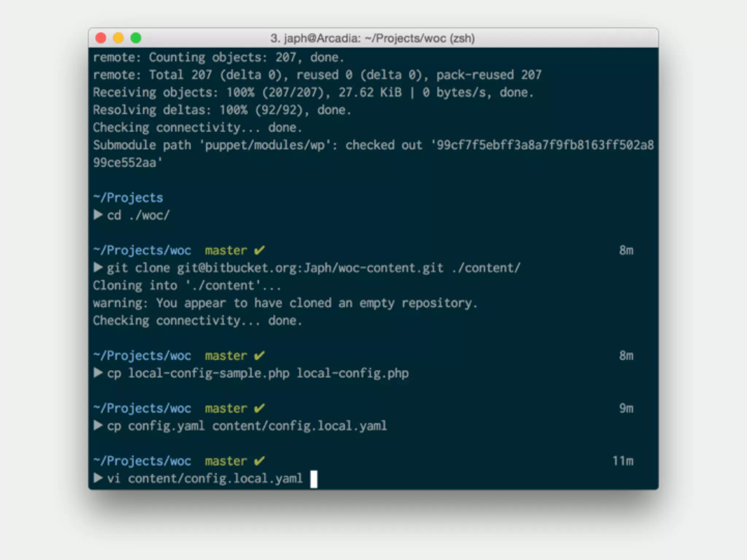
Task: Click the "cp local-config-sample.php local-config.php" command
Action: [x=258, y=373]
